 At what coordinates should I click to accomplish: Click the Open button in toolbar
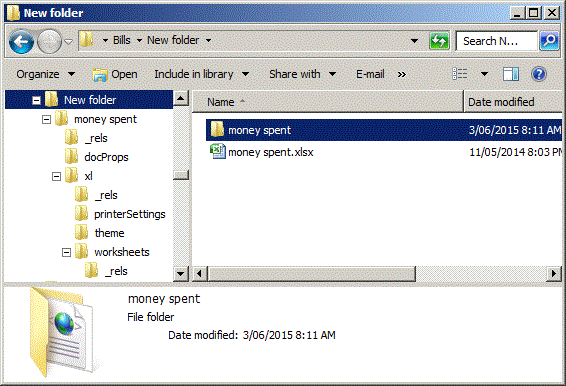click(x=115, y=74)
